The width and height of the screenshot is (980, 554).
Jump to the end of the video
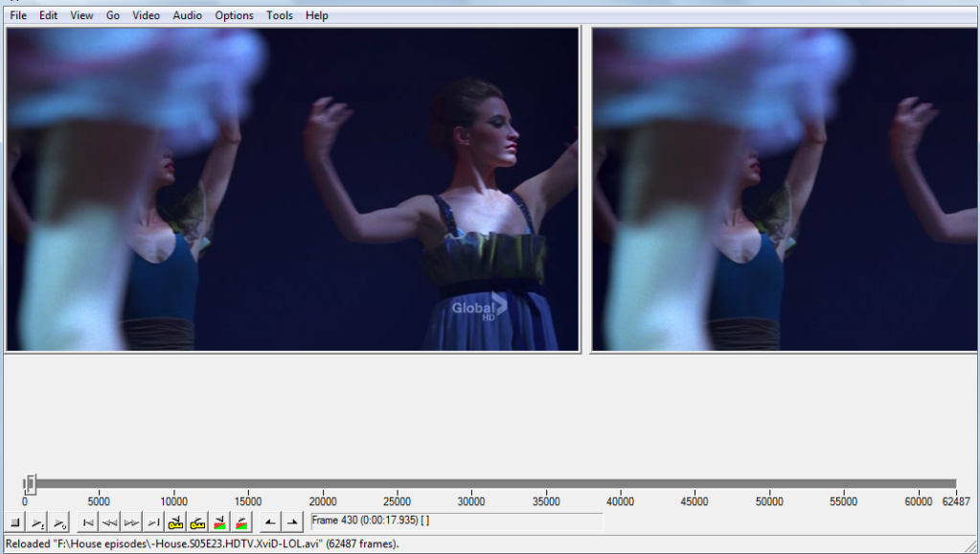coord(153,522)
